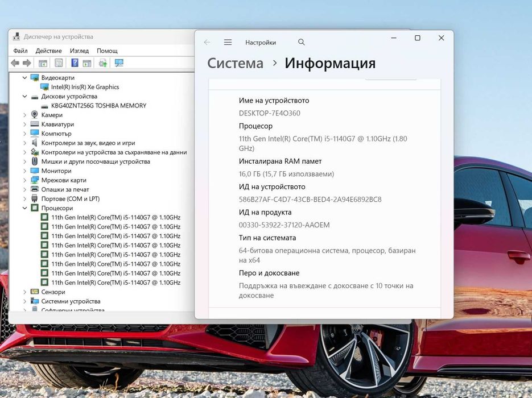
Task: Expand the Монитори category chevron
Action: click(24, 171)
